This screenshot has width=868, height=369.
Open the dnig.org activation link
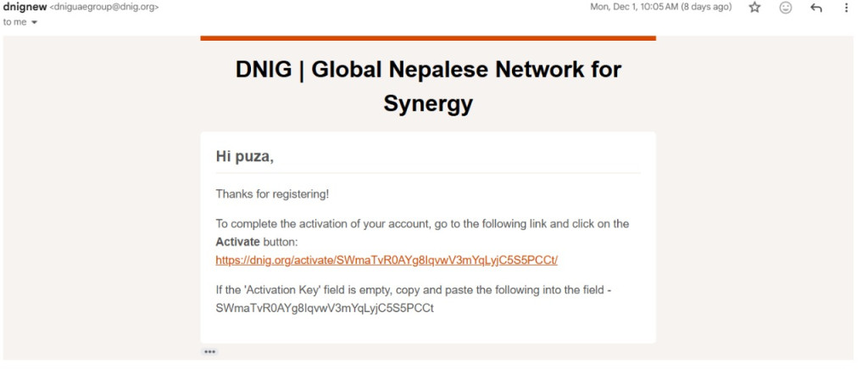tap(386, 260)
